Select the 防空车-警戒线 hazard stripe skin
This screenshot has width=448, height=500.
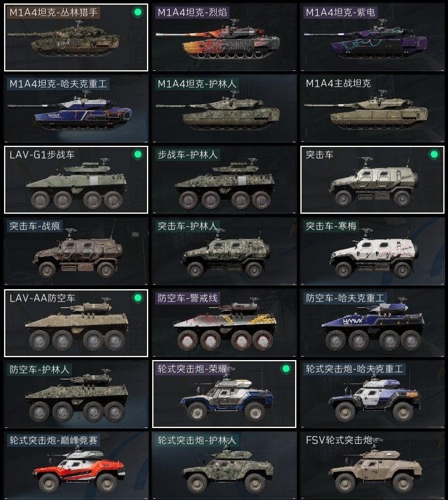point(224,323)
